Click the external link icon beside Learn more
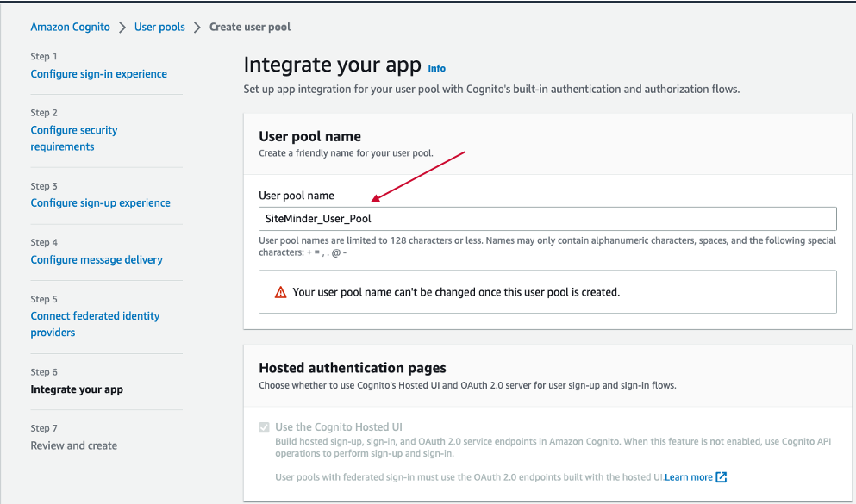The width and height of the screenshot is (856, 504). [722, 477]
